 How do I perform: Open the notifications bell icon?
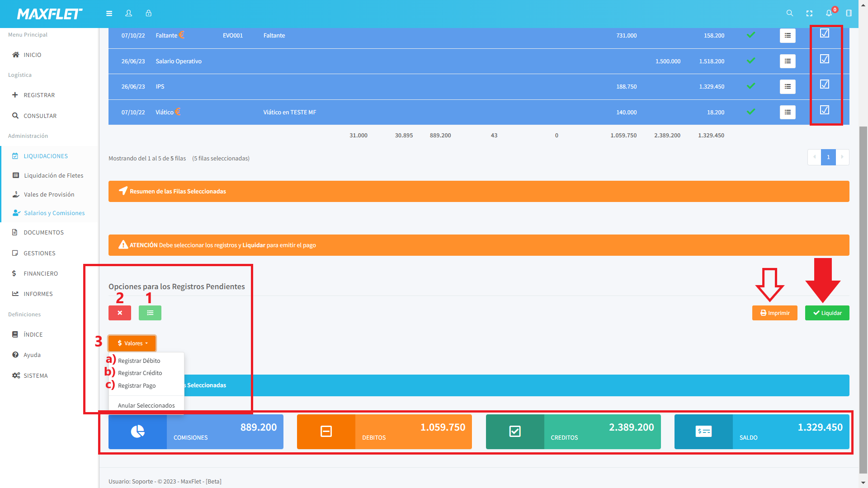coord(829,14)
